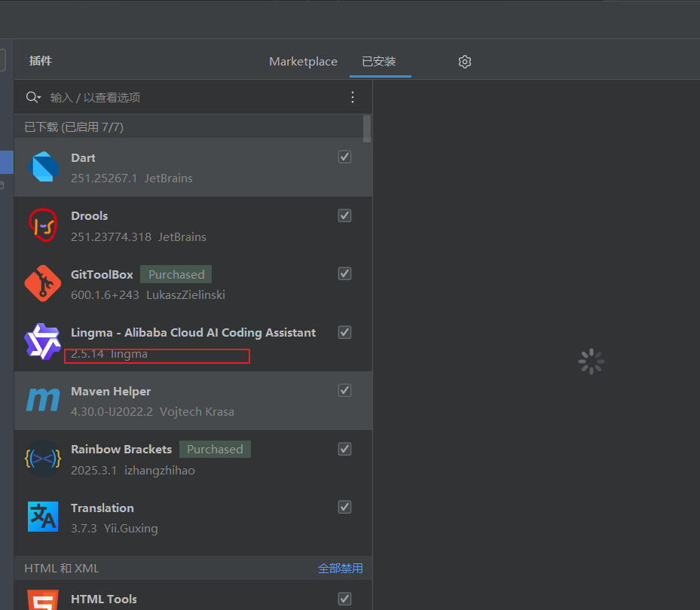
Task: Toggle the Maven Helper checkbox
Action: coord(344,390)
